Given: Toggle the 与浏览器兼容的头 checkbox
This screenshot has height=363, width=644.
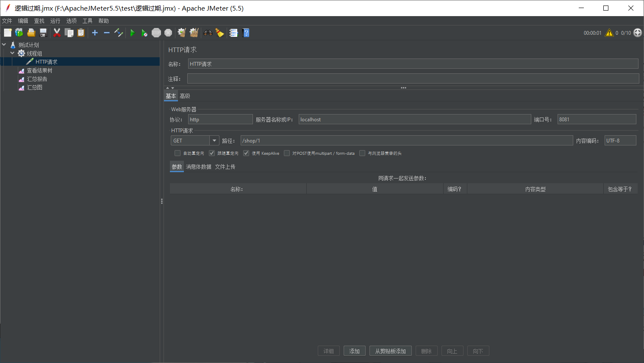Looking at the screenshot, I should point(362,153).
